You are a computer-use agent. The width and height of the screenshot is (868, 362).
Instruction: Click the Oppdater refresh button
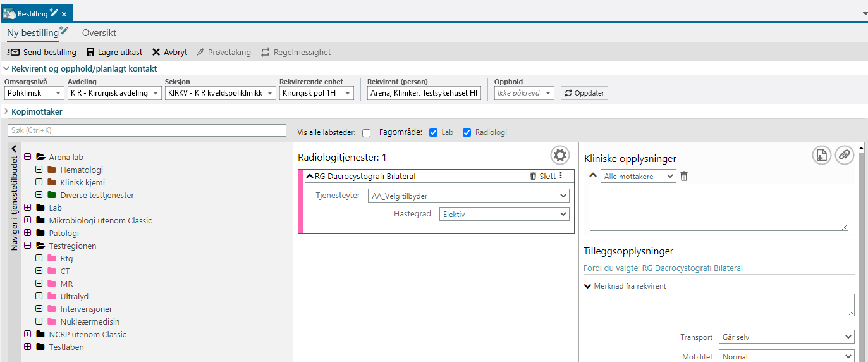pos(584,93)
